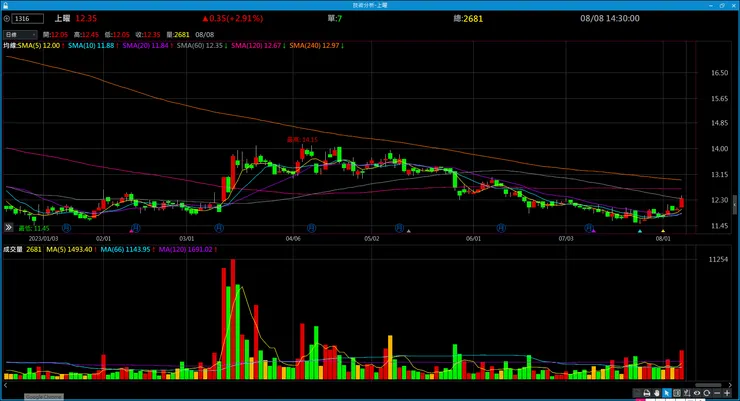740x401 pixels.
Task: Activate the hand pan tool
Action: [x=656, y=393]
